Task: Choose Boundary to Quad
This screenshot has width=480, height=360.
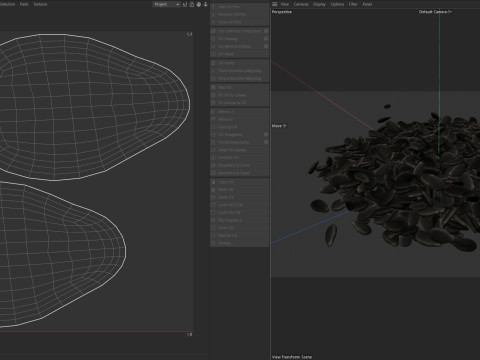Action: point(240,173)
